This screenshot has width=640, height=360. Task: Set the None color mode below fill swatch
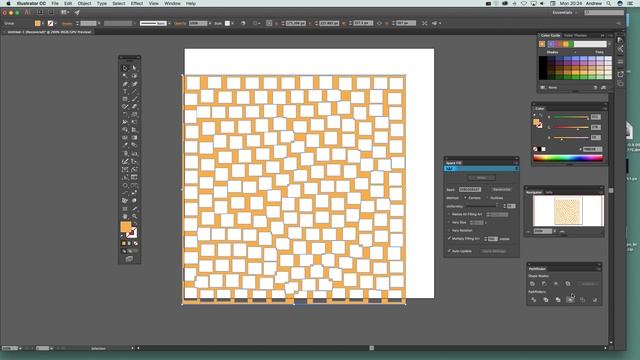coord(136,243)
